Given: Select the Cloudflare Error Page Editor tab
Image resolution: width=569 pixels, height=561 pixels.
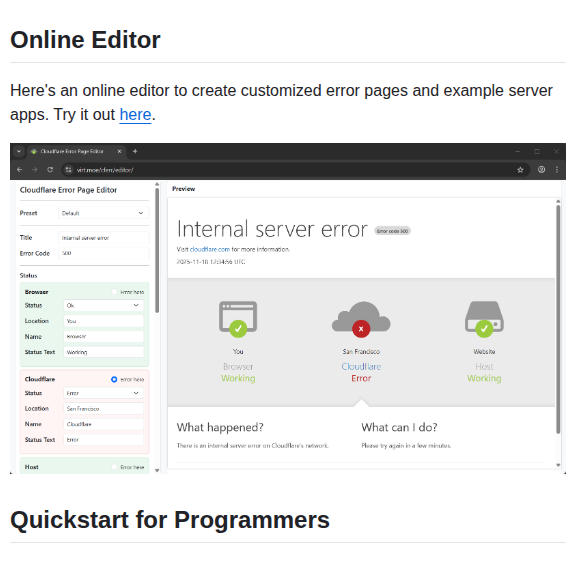Looking at the screenshot, I should (77, 151).
